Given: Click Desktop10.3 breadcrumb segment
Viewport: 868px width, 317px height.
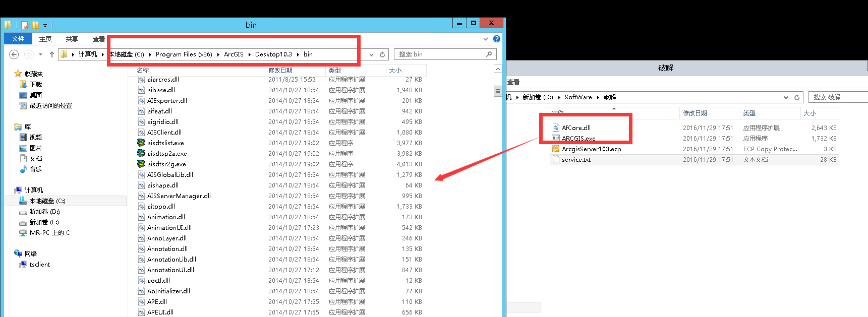Looking at the screenshot, I should coord(273,54).
